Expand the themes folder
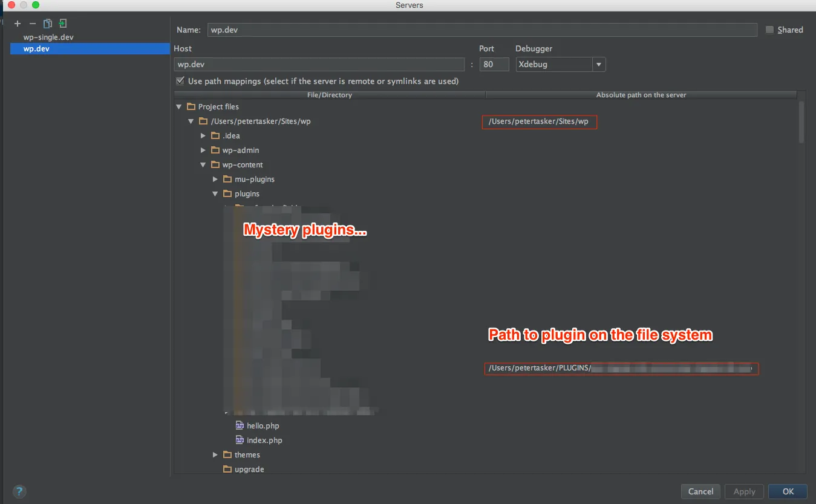 pyautogui.click(x=215, y=454)
